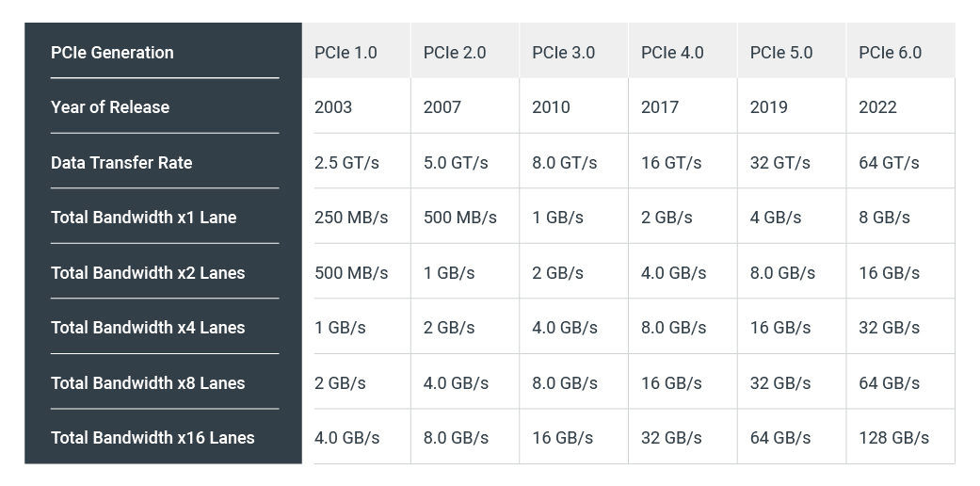This screenshot has height=486, width=980.
Task: Click the 128 GB/s bandwidth cell
Action: coord(893,438)
